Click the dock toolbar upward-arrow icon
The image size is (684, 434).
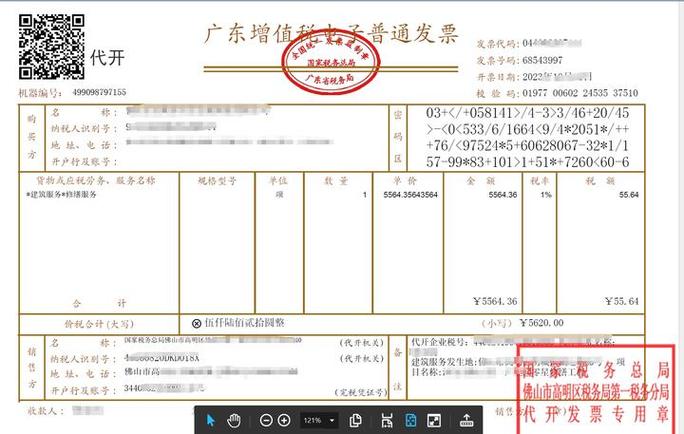(466, 420)
